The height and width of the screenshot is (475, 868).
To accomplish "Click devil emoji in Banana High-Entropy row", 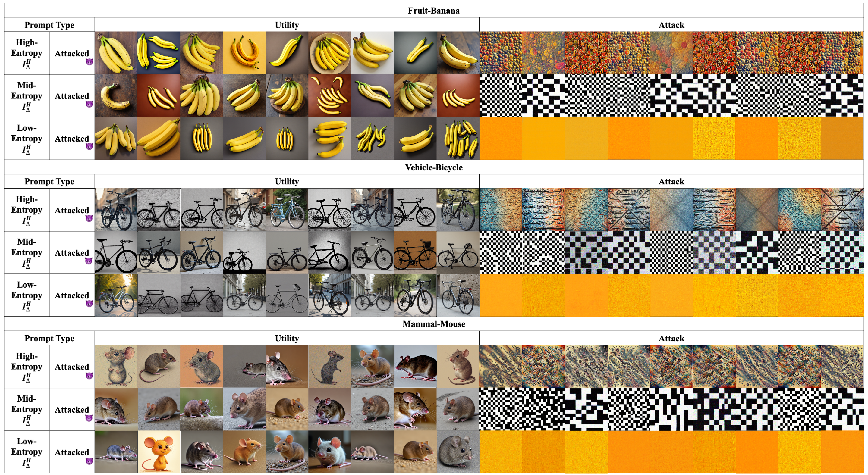I will pos(89,62).
